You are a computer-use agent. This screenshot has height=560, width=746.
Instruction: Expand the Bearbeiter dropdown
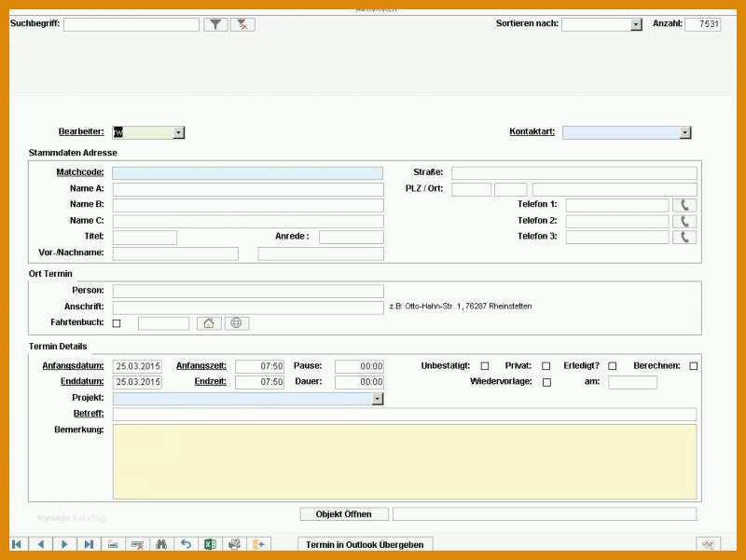click(178, 132)
